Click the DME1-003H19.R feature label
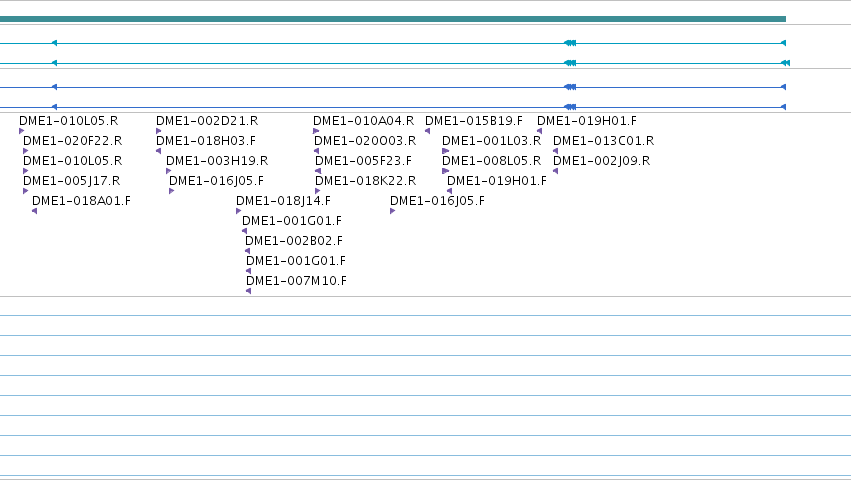Screen dimensions: 851x480 (217, 161)
